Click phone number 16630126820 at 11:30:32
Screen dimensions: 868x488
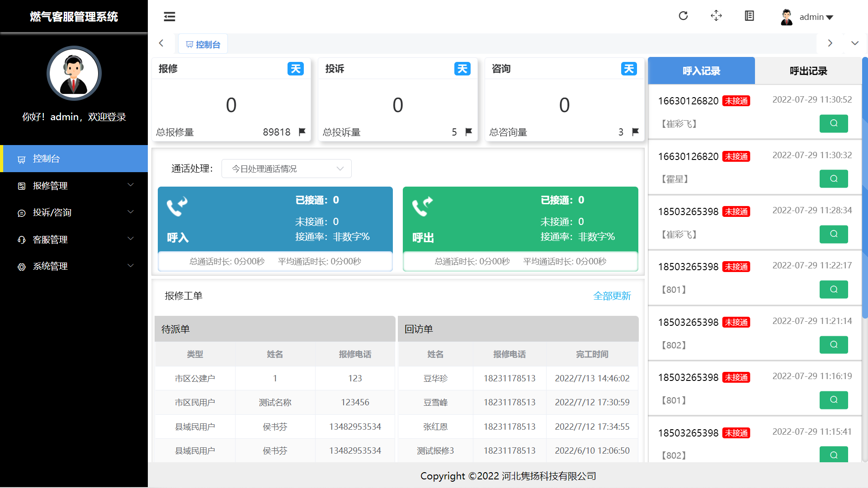point(688,156)
